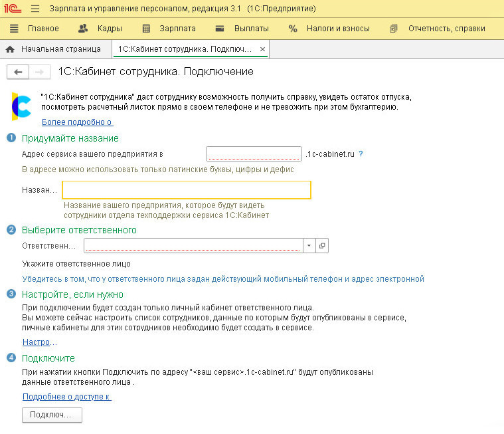Viewport: 504px width, 434px height.
Task: Open the Главное menu section
Action: [35, 29]
